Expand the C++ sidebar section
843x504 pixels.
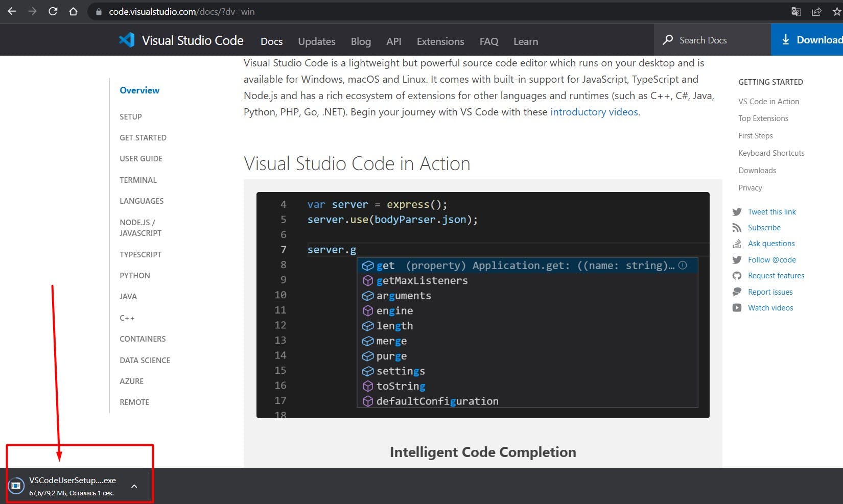tap(127, 318)
